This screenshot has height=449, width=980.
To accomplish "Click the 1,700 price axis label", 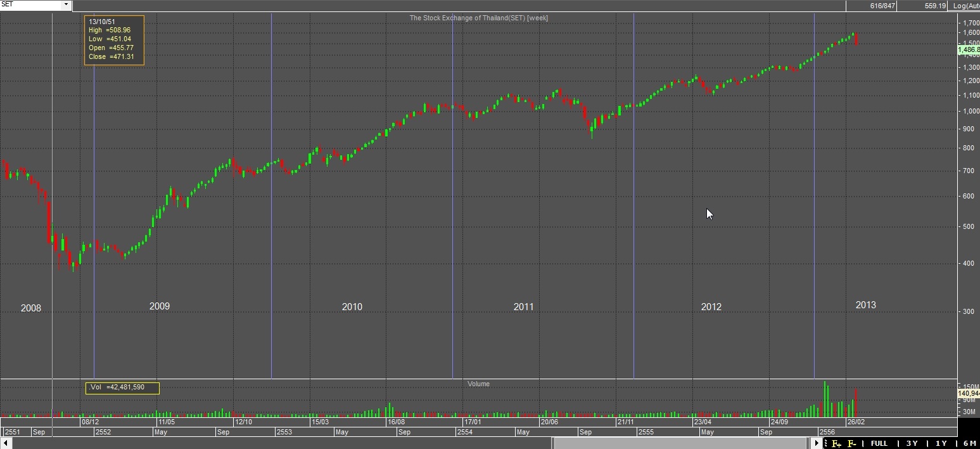I will tap(971, 23).
